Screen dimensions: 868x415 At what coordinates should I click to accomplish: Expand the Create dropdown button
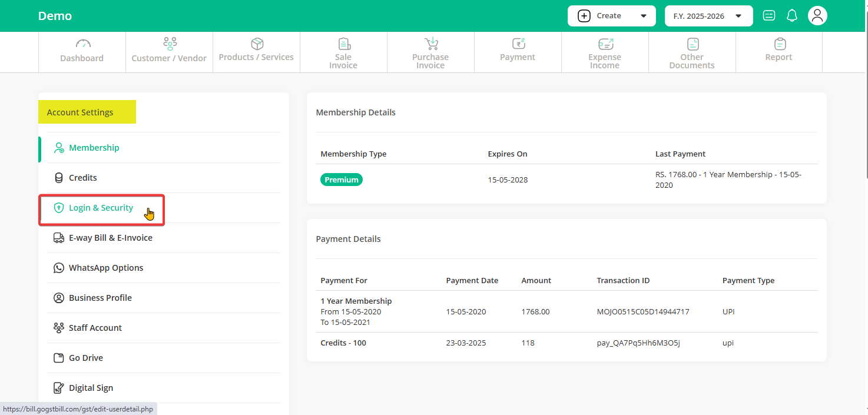[611, 16]
